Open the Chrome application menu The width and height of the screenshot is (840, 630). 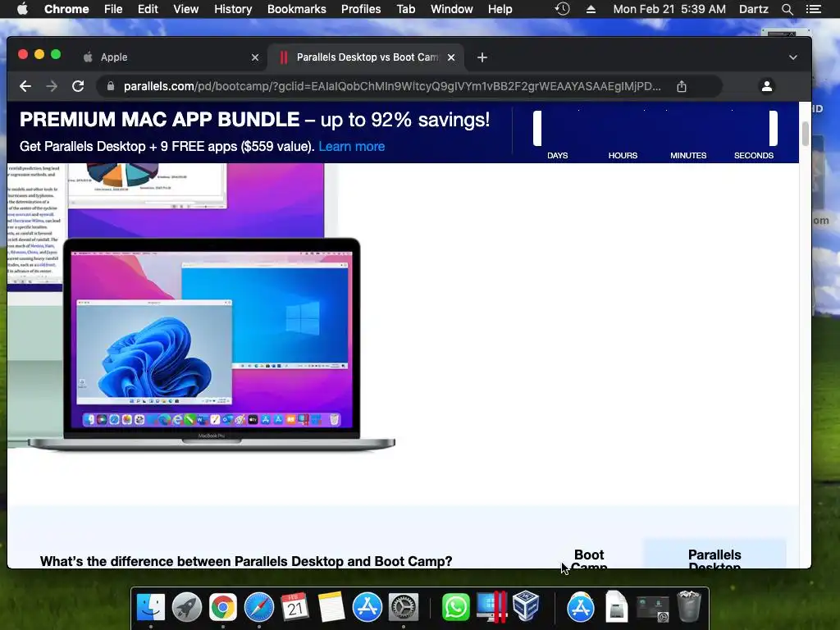(66, 9)
